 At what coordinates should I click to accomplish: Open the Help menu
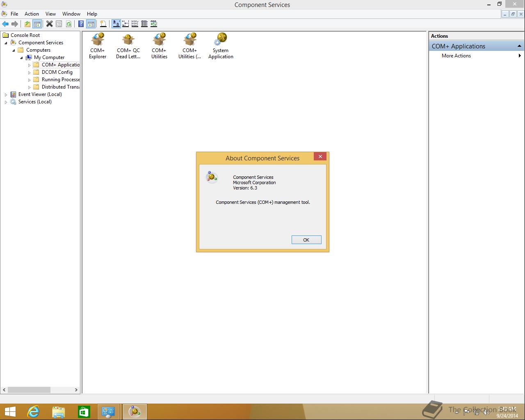[x=92, y=14]
